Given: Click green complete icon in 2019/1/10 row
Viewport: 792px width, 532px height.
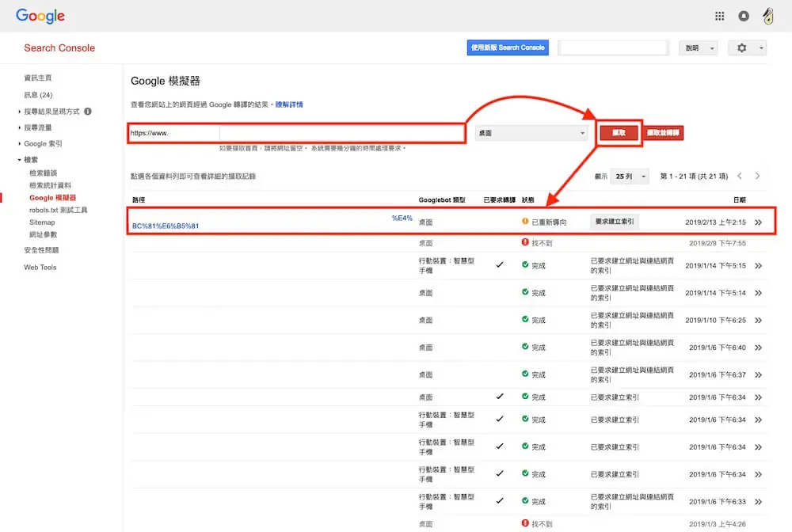Looking at the screenshot, I should 525,319.
